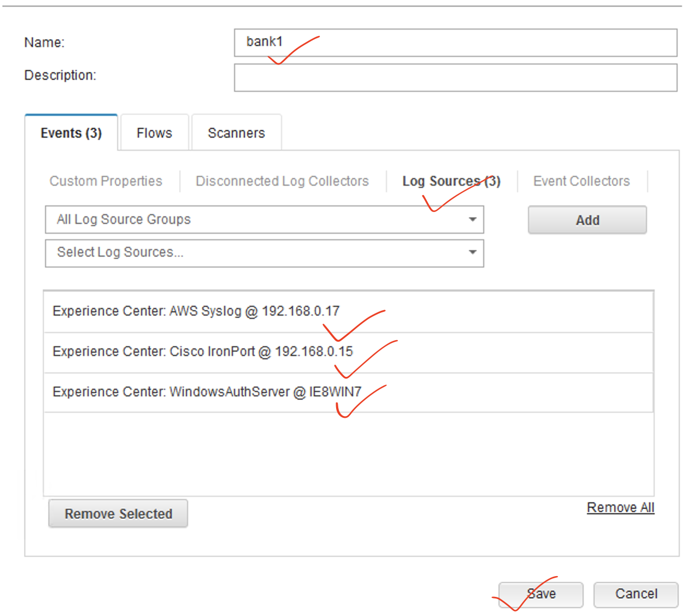Viewport: 693px width, 616px height.
Task: Save the bank1 configuration
Action: (541, 594)
